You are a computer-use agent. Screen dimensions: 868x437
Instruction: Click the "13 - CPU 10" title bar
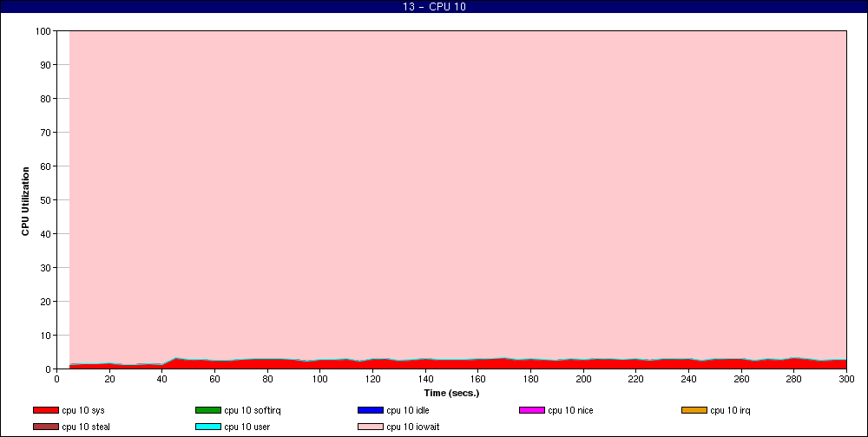(434, 7)
